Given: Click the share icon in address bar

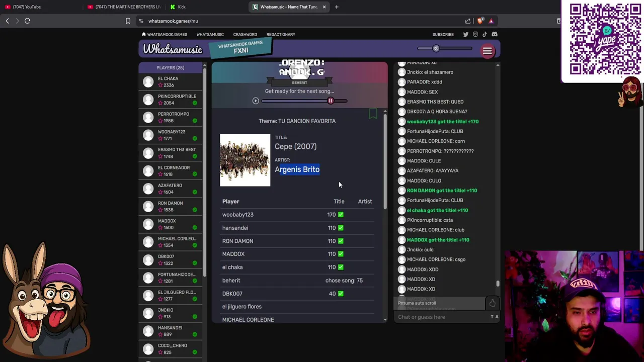Looking at the screenshot, I should coord(468,21).
